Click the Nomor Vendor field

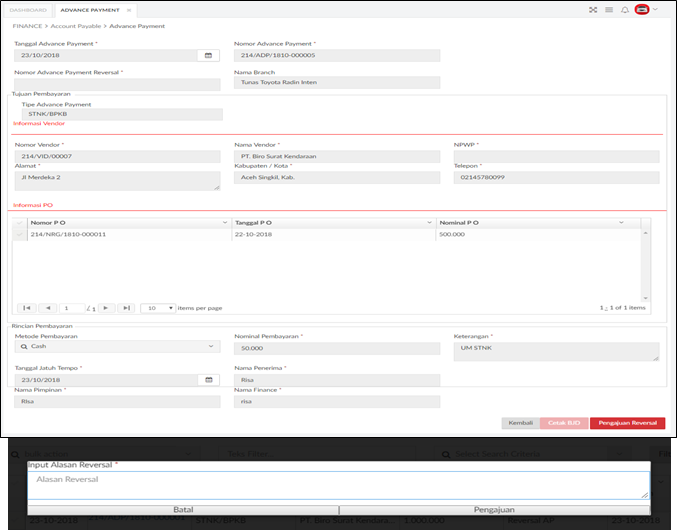(117, 156)
